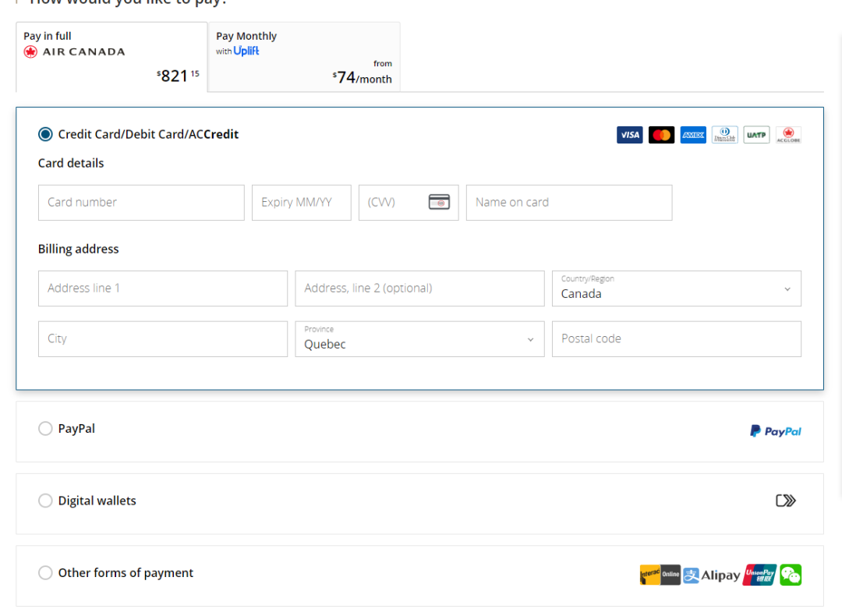
Task: Click the Visa card logo
Action: (x=629, y=135)
